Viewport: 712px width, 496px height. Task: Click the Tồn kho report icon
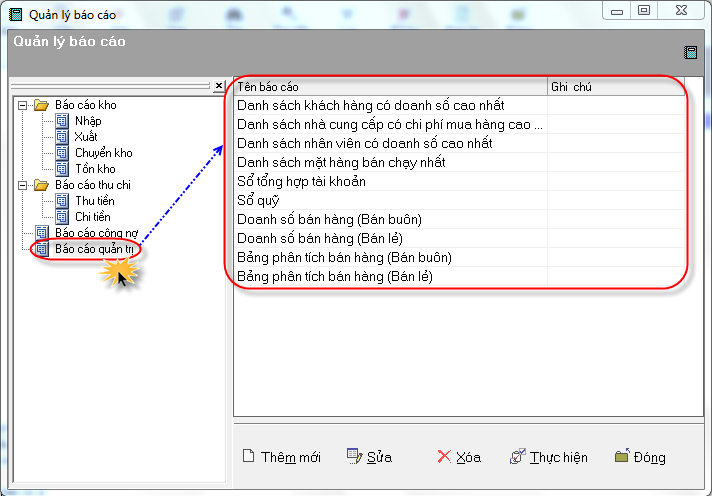tap(62, 169)
